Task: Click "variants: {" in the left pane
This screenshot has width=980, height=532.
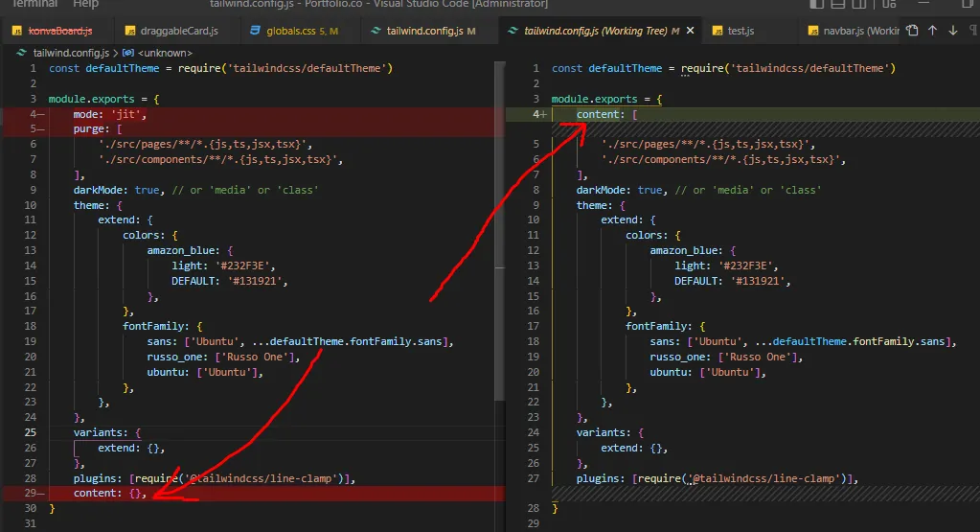Action: click(107, 432)
